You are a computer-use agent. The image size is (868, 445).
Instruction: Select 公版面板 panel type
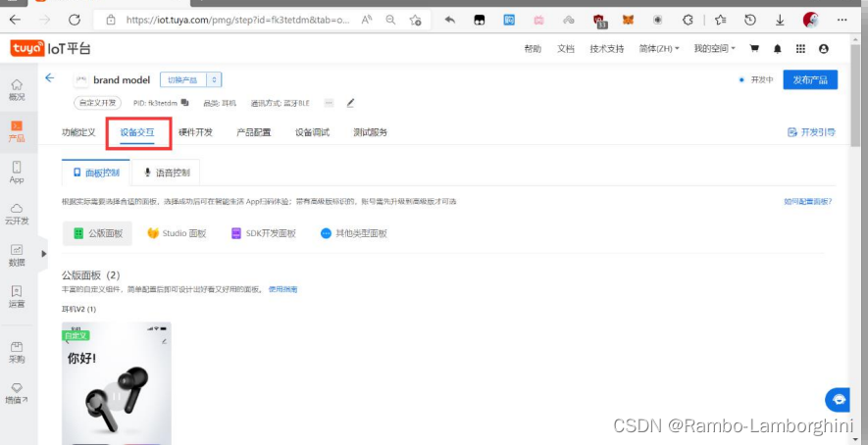coord(97,233)
